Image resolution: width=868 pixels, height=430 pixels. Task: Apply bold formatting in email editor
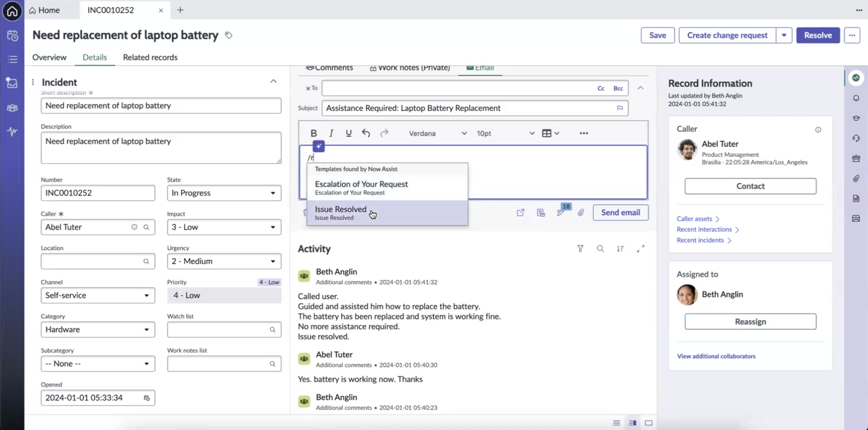click(x=313, y=133)
